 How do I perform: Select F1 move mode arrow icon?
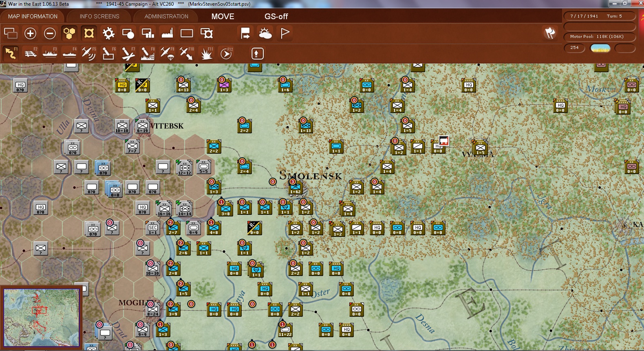tap(11, 53)
